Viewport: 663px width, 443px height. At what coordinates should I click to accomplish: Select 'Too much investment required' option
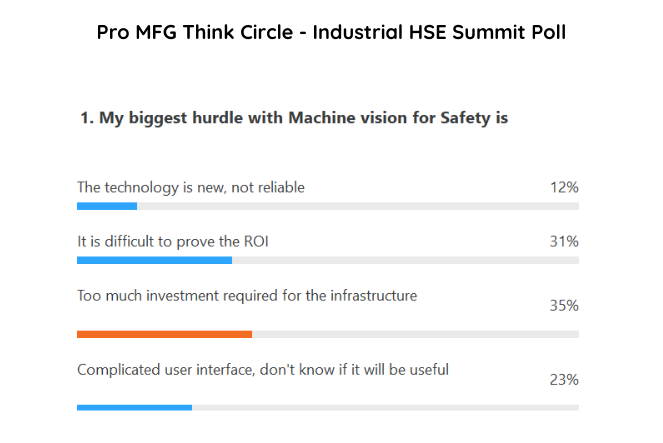coord(247,295)
